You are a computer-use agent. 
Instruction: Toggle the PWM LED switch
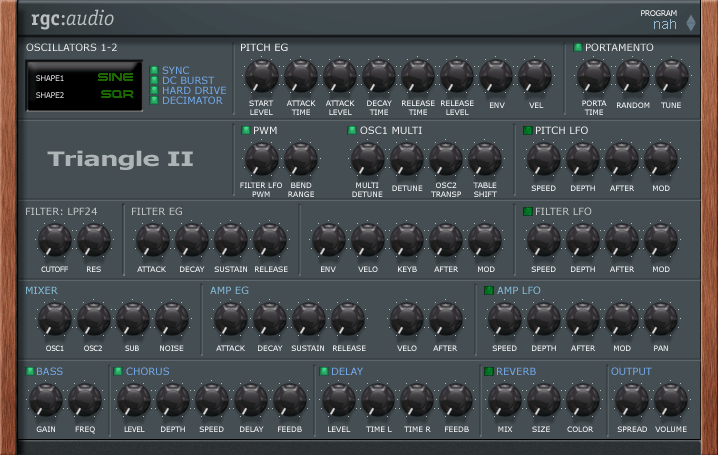coord(246,130)
